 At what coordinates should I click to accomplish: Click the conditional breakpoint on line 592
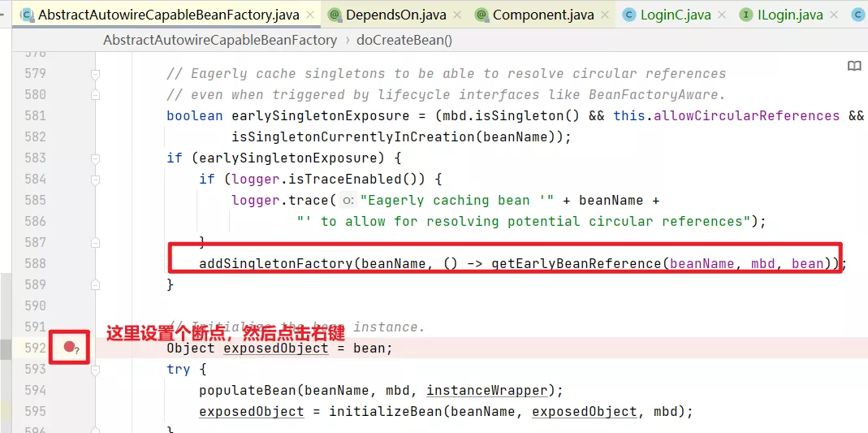(x=70, y=348)
